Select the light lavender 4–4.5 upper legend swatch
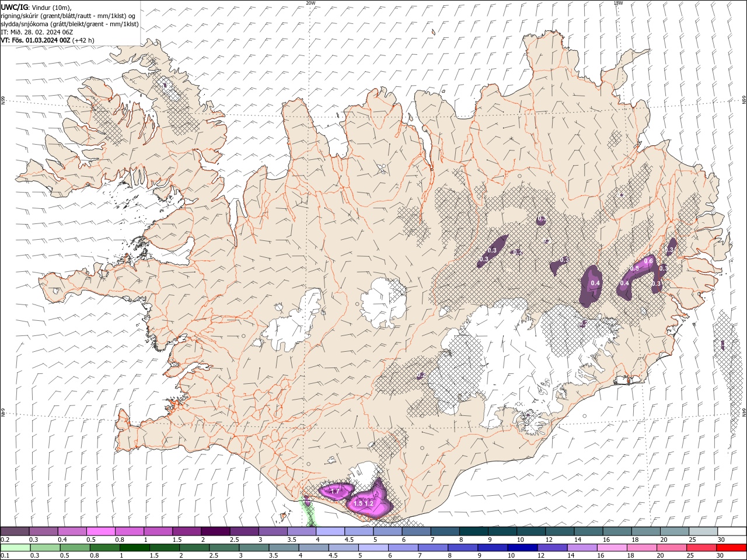The width and height of the screenshot is (747, 560). point(330,531)
